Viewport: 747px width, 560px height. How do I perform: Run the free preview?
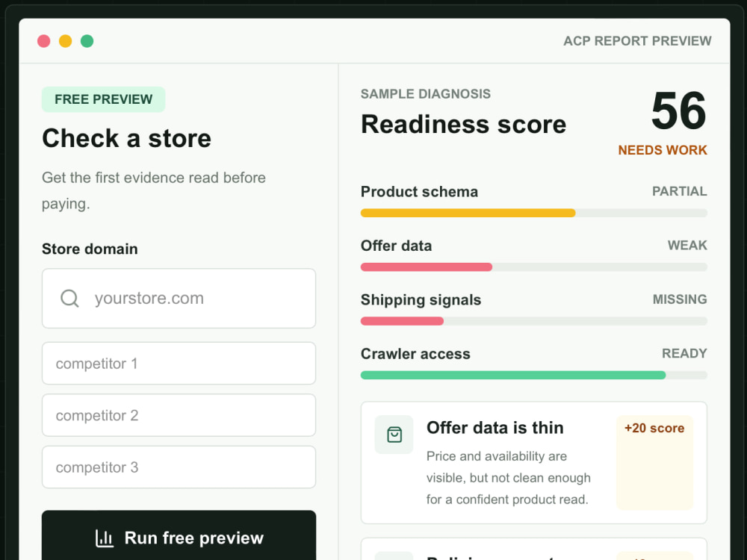coord(179,537)
